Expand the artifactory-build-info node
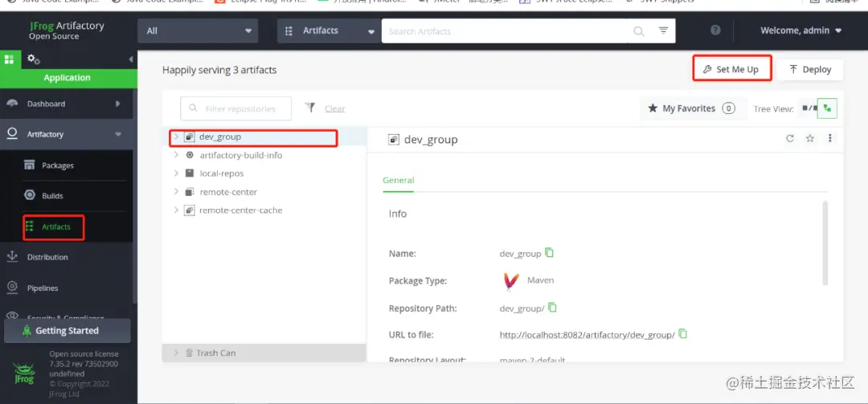The width and height of the screenshot is (868, 404). [x=176, y=155]
